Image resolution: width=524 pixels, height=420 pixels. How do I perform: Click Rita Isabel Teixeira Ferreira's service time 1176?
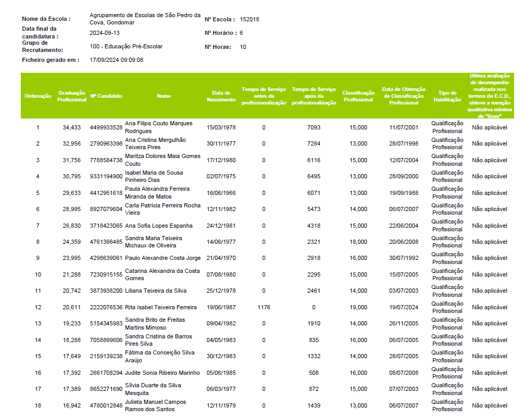(264, 308)
